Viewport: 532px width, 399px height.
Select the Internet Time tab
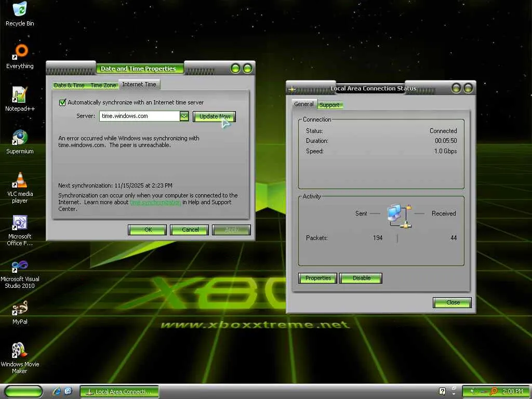[139, 84]
